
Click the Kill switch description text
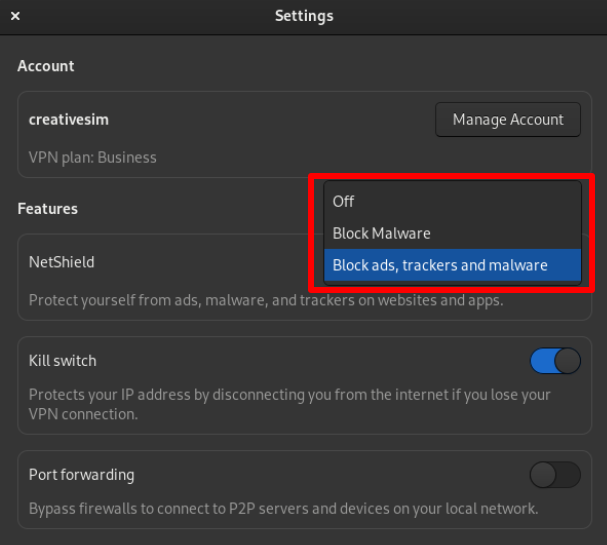coord(290,404)
